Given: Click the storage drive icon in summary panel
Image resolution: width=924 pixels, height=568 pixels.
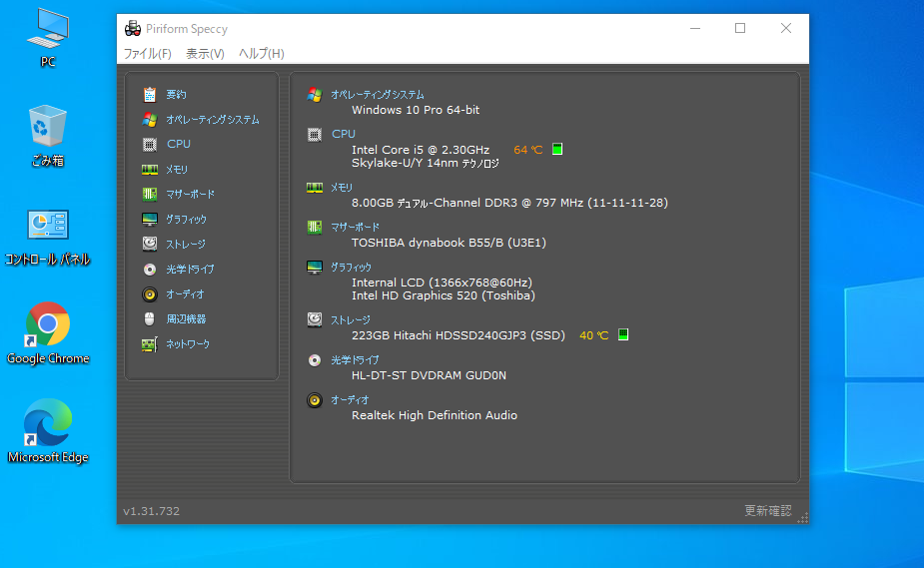Looking at the screenshot, I should click(x=315, y=319).
